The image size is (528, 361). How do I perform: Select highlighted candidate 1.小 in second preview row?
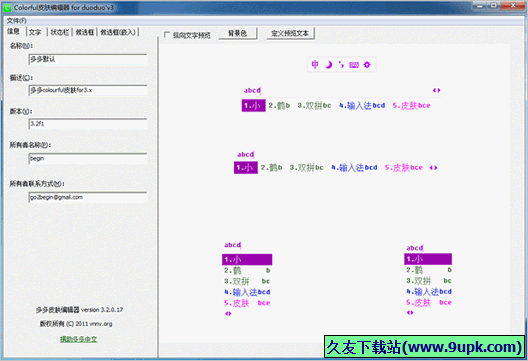point(246,168)
